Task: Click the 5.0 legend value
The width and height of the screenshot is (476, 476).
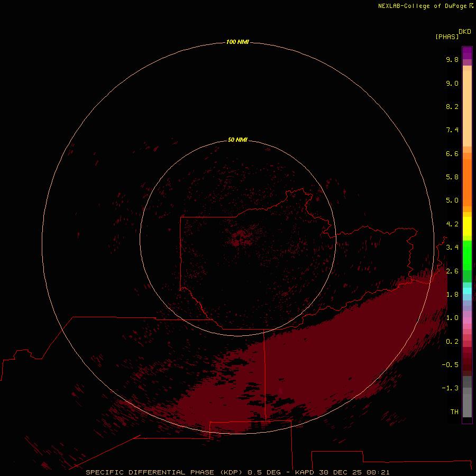Action: pyautogui.click(x=452, y=200)
